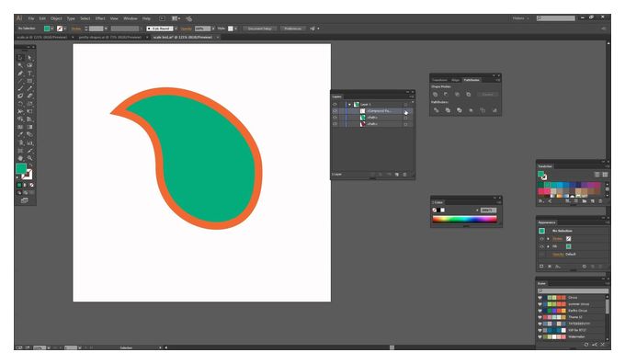Hide the green path sublayer

(335, 118)
